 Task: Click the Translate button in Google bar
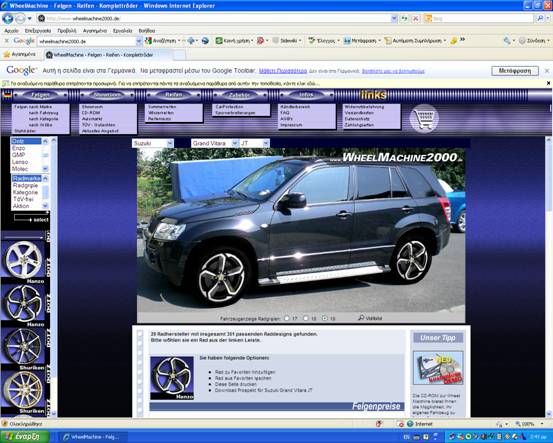pos(515,71)
